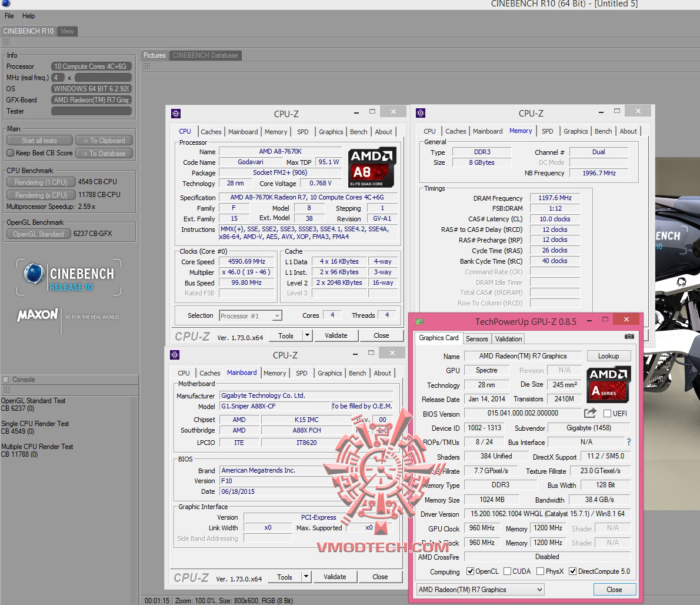Image resolution: width=700 pixels, height=605 pixels.
Task: Open Bench tab in CPU-Z CPU window
Action: click(358, 132)
